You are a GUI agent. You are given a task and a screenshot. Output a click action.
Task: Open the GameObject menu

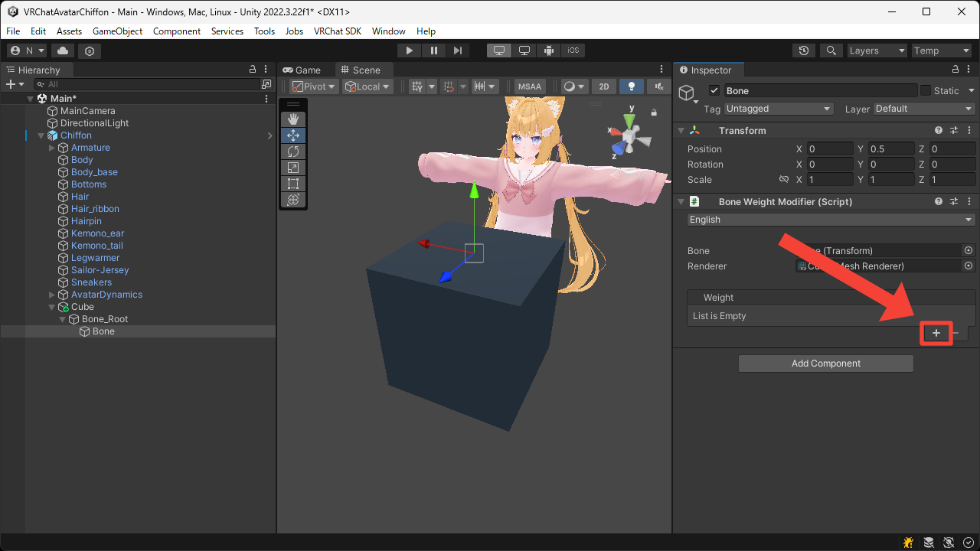point(117,31)
